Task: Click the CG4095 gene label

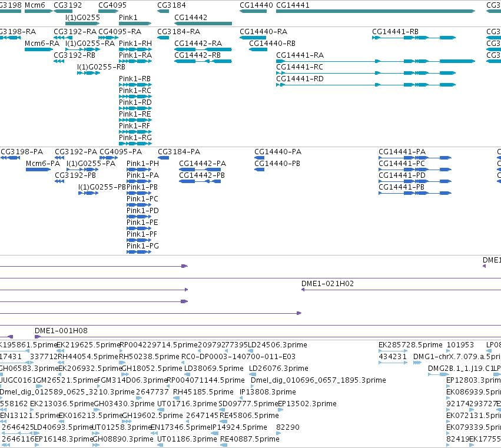Action: click(x=112, y=5)
